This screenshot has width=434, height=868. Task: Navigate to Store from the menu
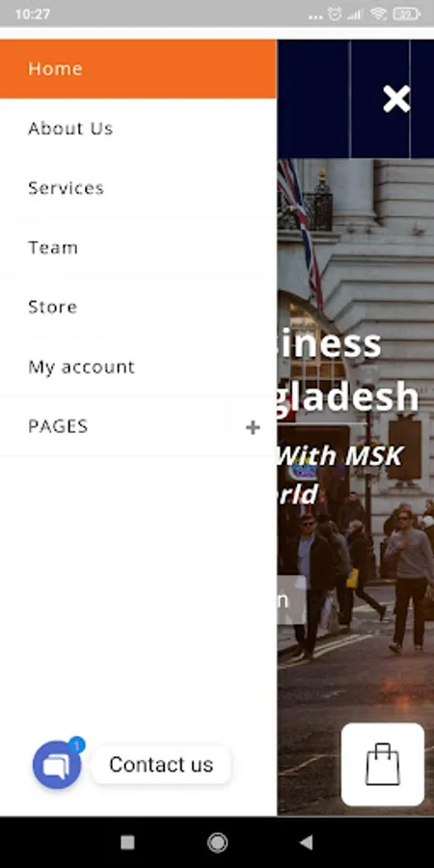tap(138, 307)
